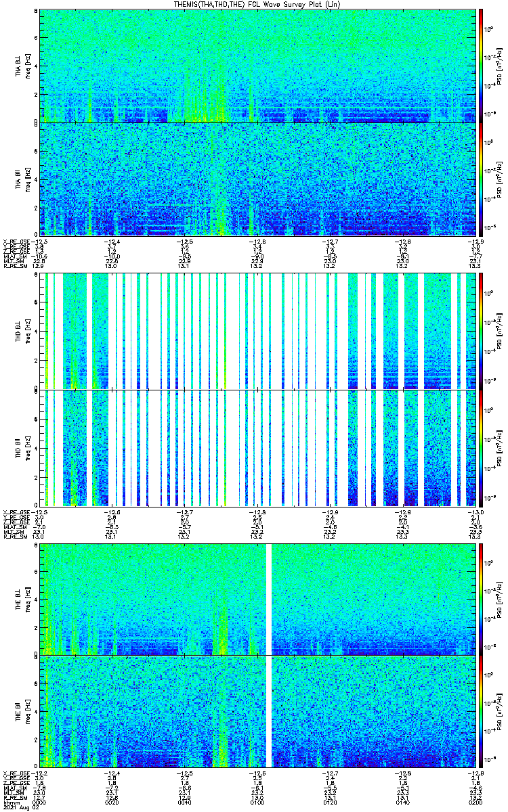Select the THE B-parallel spectrogram panel

[x=257, y=710]
